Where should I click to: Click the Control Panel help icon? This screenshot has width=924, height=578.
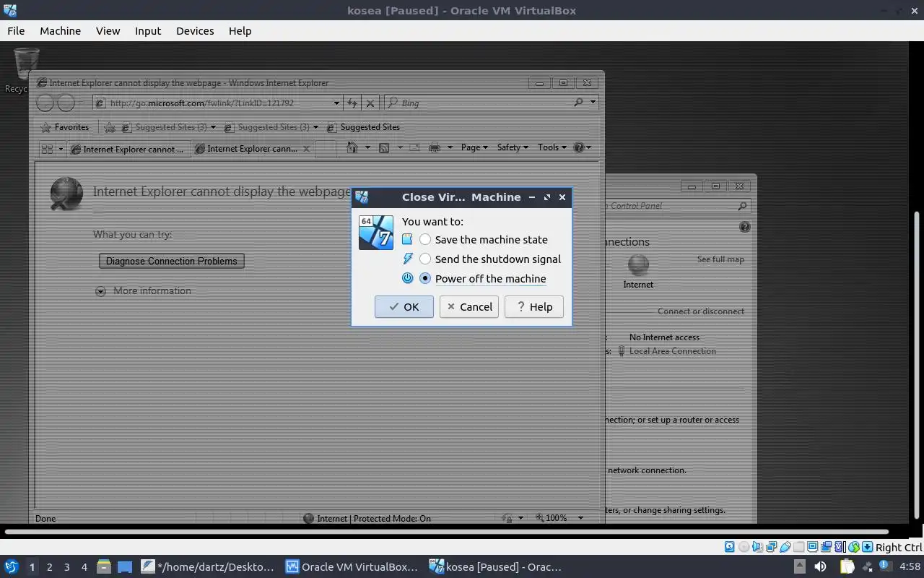pyautogui.click(x=745, y=227)
